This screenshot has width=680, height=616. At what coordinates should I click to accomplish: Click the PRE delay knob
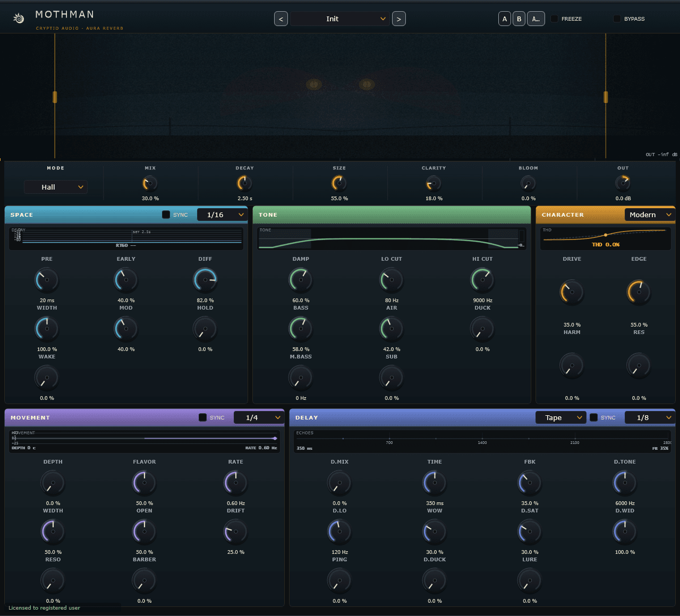(x=47, y=280)
